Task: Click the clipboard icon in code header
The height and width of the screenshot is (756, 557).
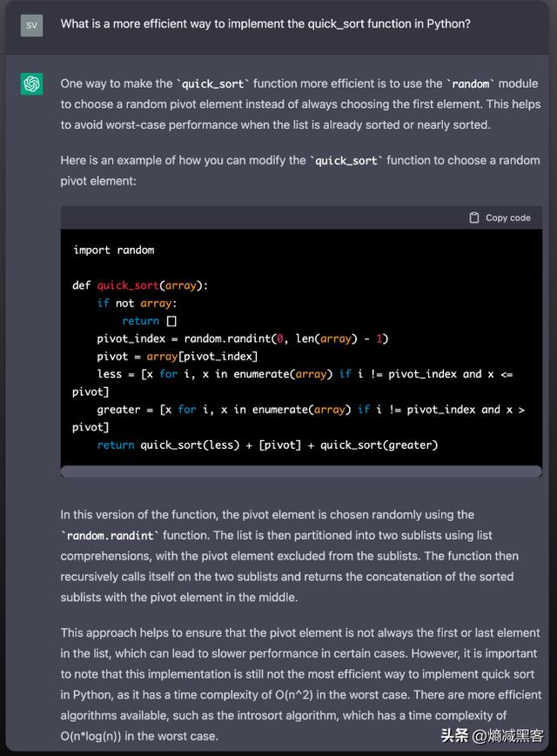Action: pyautogui.click(x=474, y=217)
